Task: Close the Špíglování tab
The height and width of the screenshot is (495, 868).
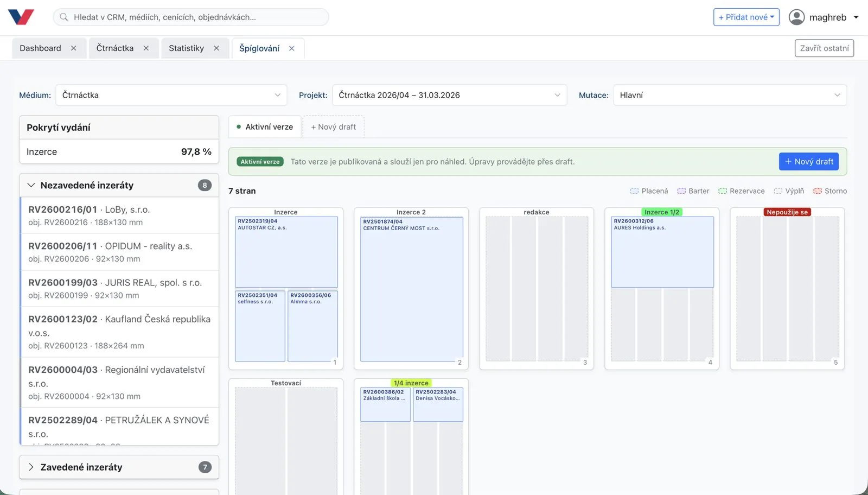Action: tap(292, 48)
